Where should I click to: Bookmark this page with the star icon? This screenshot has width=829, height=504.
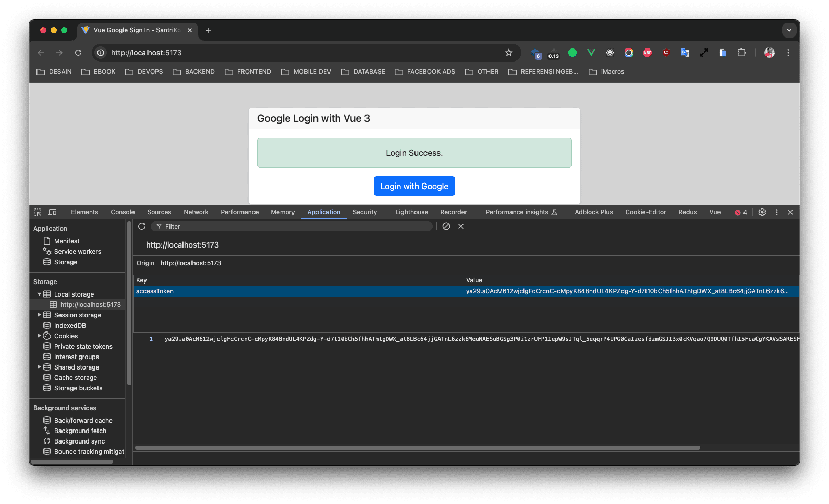pos(509,53)
